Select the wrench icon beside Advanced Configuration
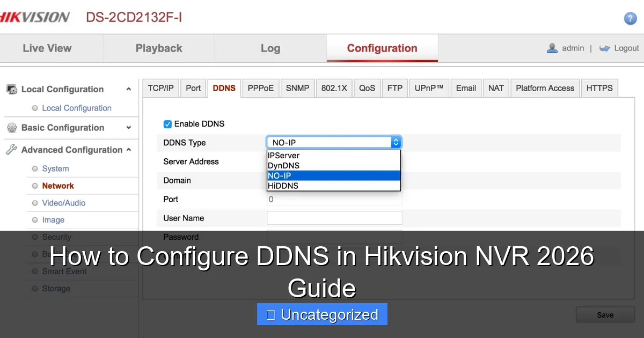The width and height of the screenshot is (644, 338). [11, 150]
